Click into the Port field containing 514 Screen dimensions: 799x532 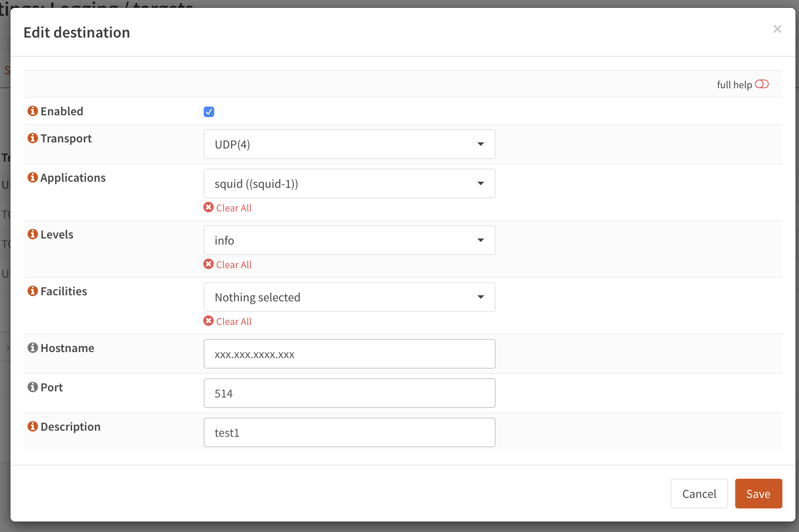click(x=349, y=393)
